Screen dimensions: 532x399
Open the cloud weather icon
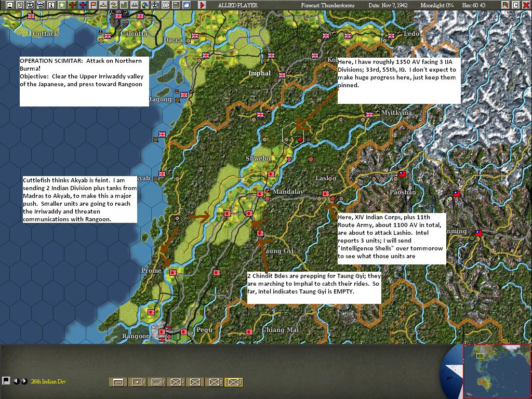[x=187, y=5]
